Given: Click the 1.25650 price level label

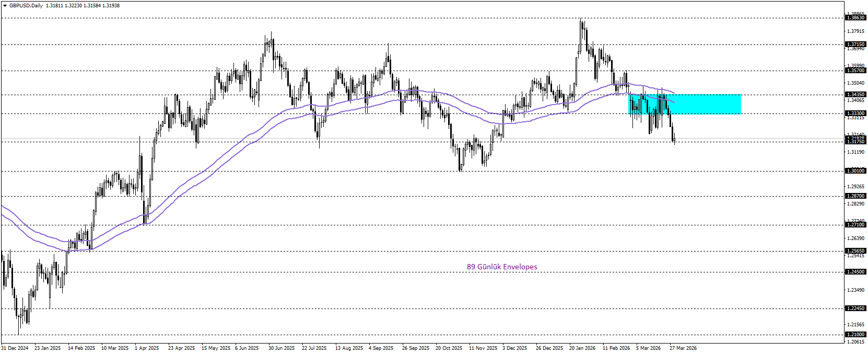Looking at the screenshot, I should click(x=855, y=251).
